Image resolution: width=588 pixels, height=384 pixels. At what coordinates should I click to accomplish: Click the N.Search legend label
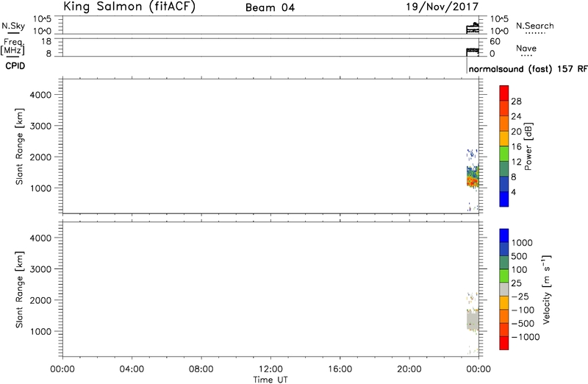(x=535, y=26)
